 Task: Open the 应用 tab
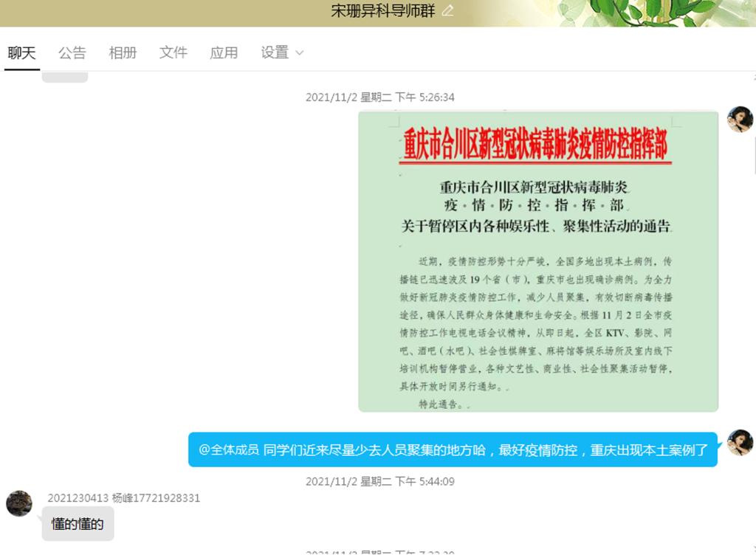[224, 52]
